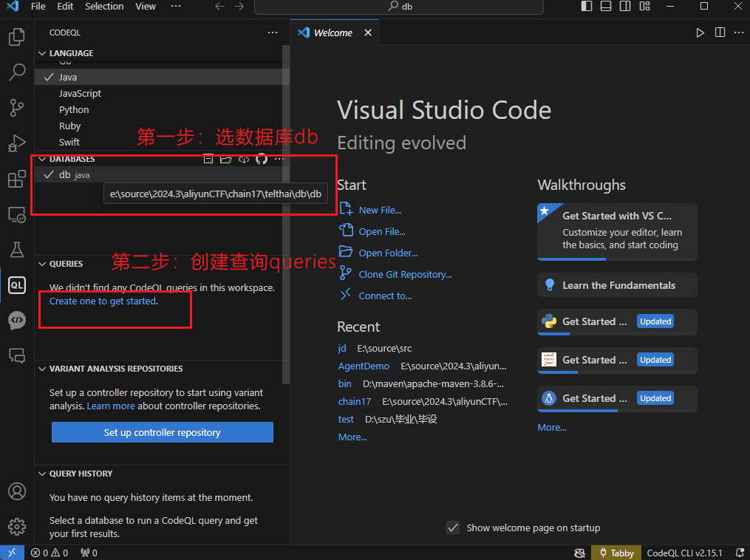Toggle the bottom Panel visibility
Viewport: 750px width, 560px height.
606,6
